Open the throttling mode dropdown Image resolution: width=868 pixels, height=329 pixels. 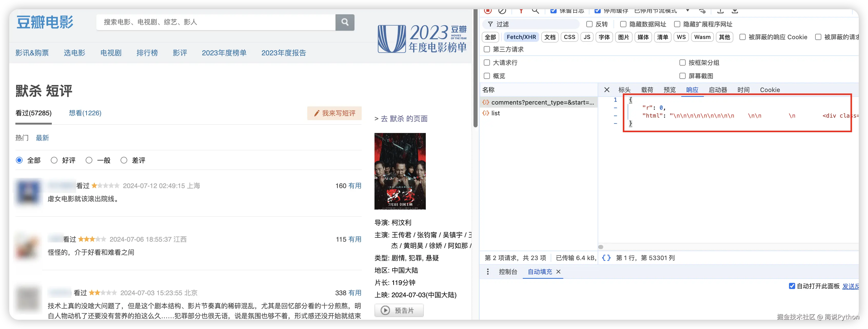(687, 11)
